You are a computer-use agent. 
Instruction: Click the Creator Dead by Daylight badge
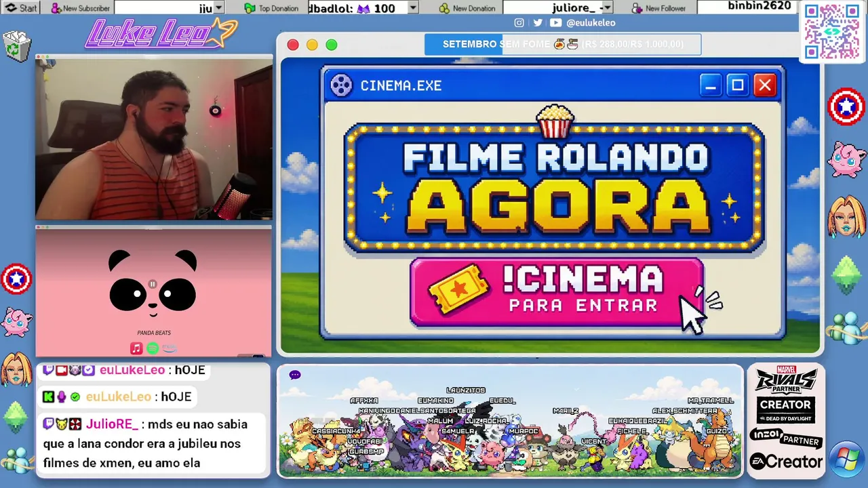[785, 409]
